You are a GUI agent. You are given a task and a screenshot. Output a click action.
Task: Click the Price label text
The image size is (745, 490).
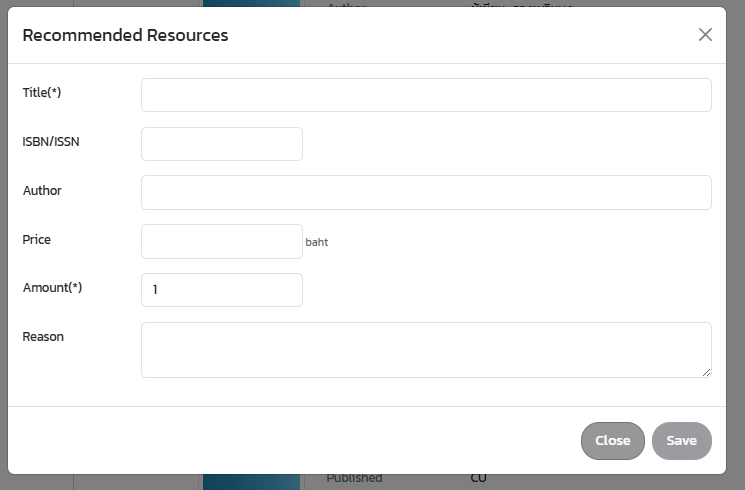(37, 240)
